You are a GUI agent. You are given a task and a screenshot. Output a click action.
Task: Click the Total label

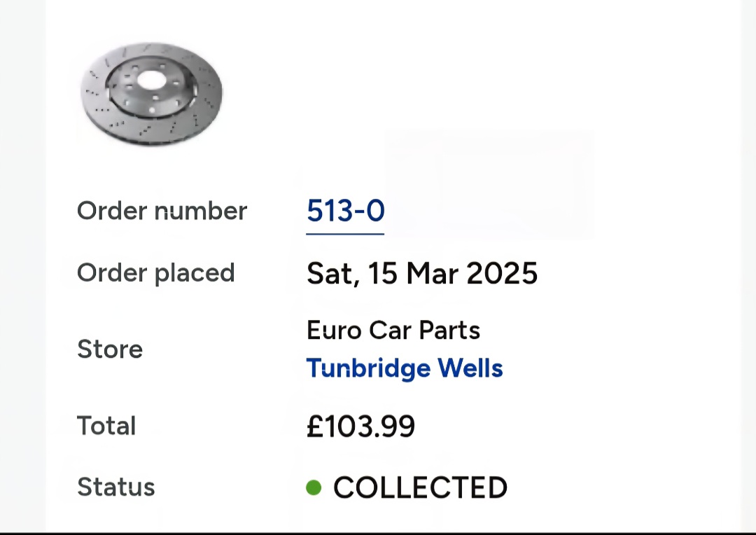pyautogui.click(x=106, y=426)
